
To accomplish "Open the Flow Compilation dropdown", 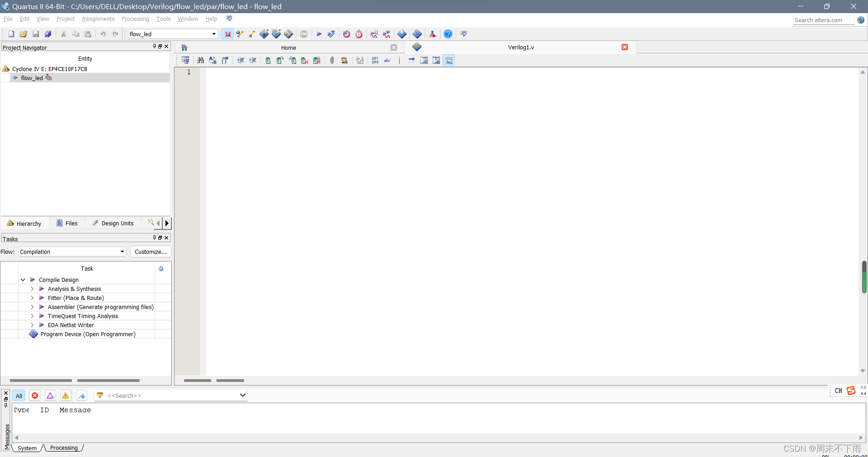I will [x=122, y=252].
